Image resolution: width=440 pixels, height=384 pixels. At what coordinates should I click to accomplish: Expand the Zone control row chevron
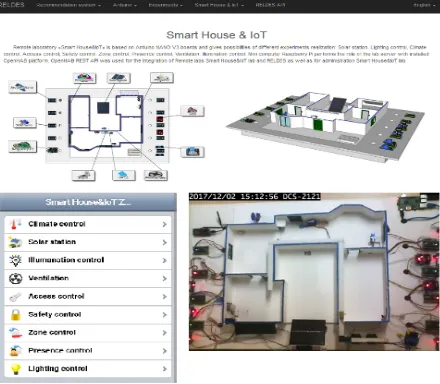[x=164, y=333]
